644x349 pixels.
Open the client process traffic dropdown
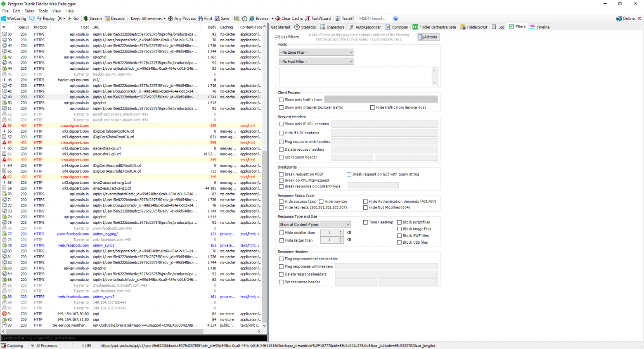(381, 100)
